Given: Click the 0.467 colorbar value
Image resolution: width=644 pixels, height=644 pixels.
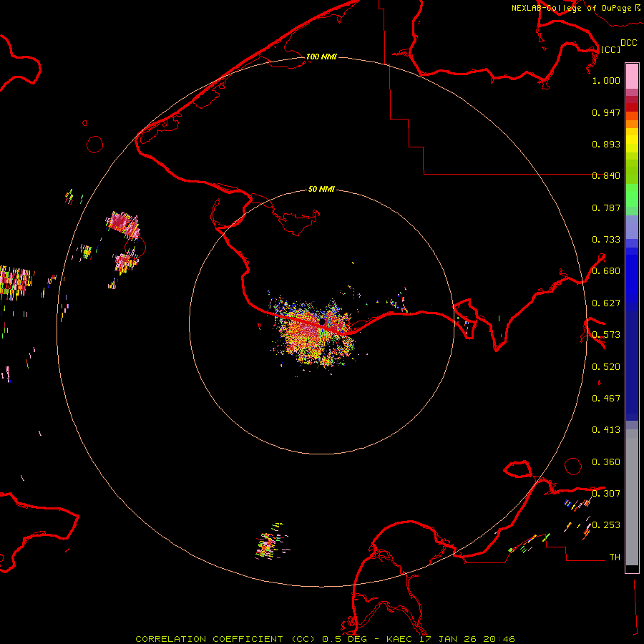Looking at the screenshot, I should click(x=606, y=399).
